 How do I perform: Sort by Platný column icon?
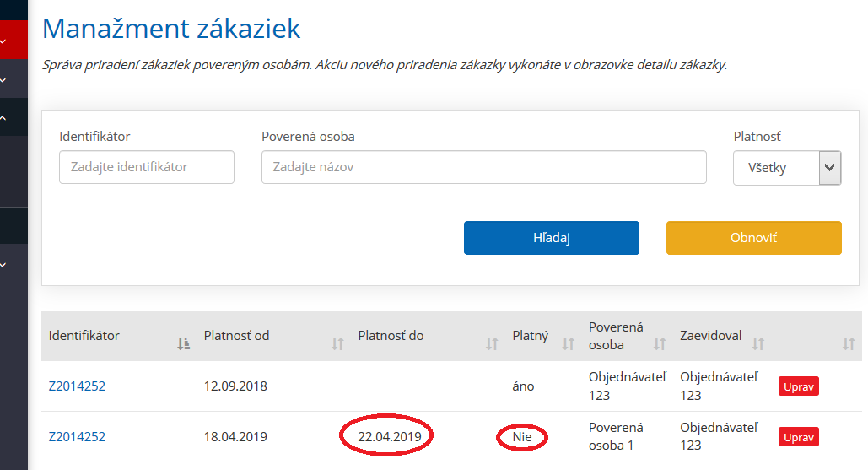(568, 343)
